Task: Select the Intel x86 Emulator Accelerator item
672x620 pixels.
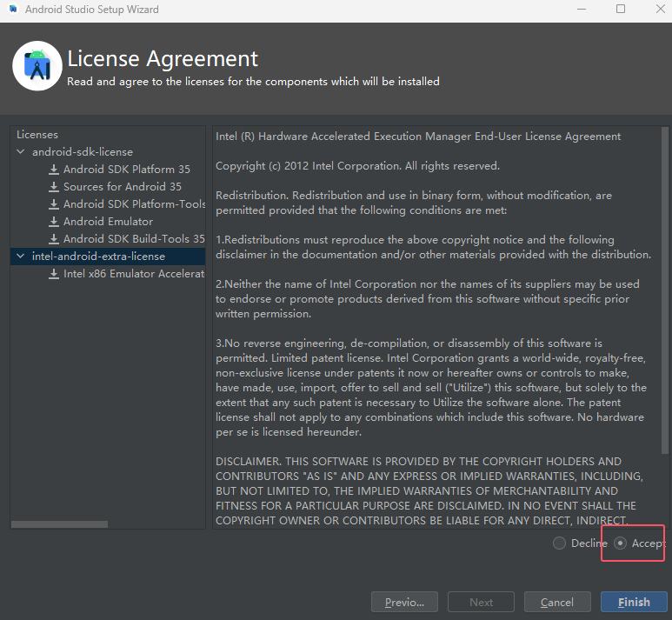Action: point(134,274)
